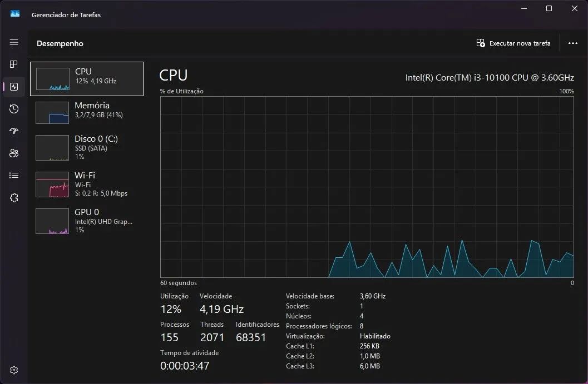Open the app history view icon

tap(14, 109)
